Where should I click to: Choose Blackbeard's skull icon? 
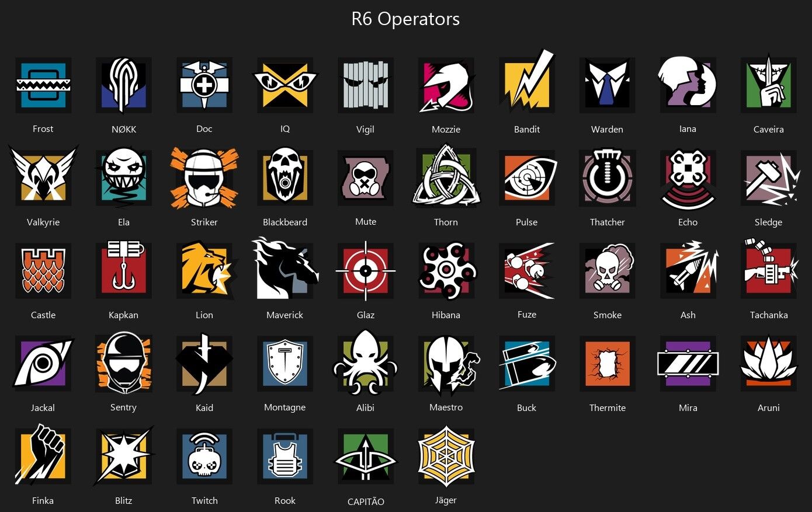[285, 177]
